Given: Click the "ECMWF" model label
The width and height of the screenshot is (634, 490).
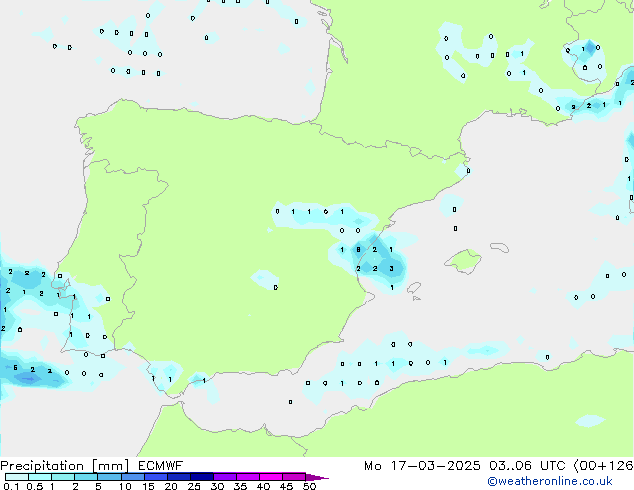Looking at the screenshot, I should coord(160,466).
